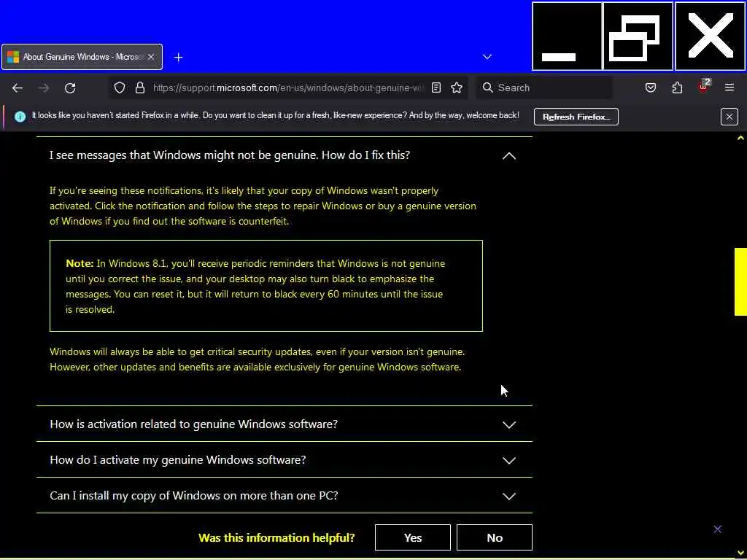Click the URL address field
Image resolution: width=747 pixels, height=560 pixels.
(287, 87)
